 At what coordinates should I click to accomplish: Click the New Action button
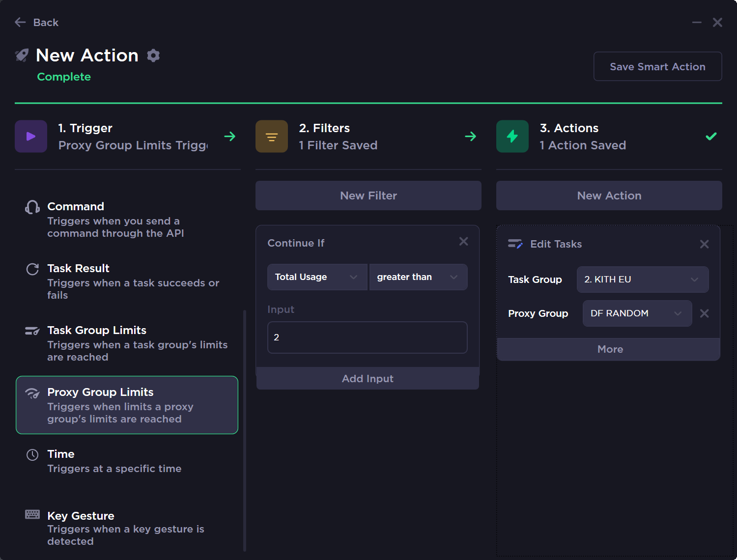point(609,196)
